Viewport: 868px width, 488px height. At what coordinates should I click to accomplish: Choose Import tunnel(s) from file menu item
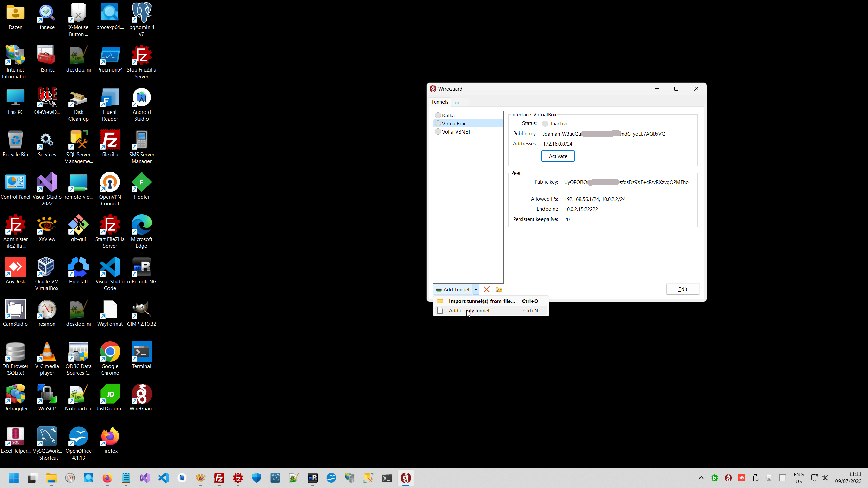point(481,301)
